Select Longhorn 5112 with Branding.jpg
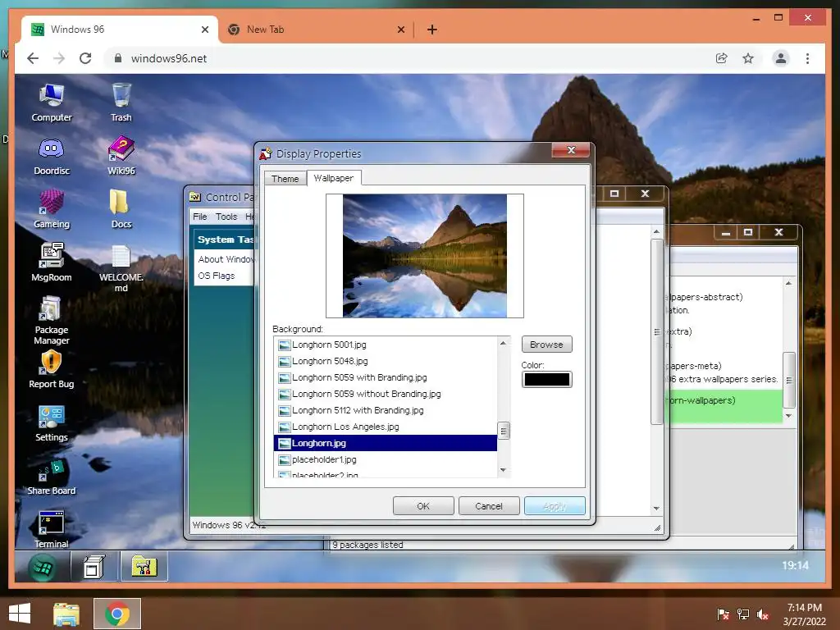Viewport: 840px width, 630px height. [x=386, y=410]
